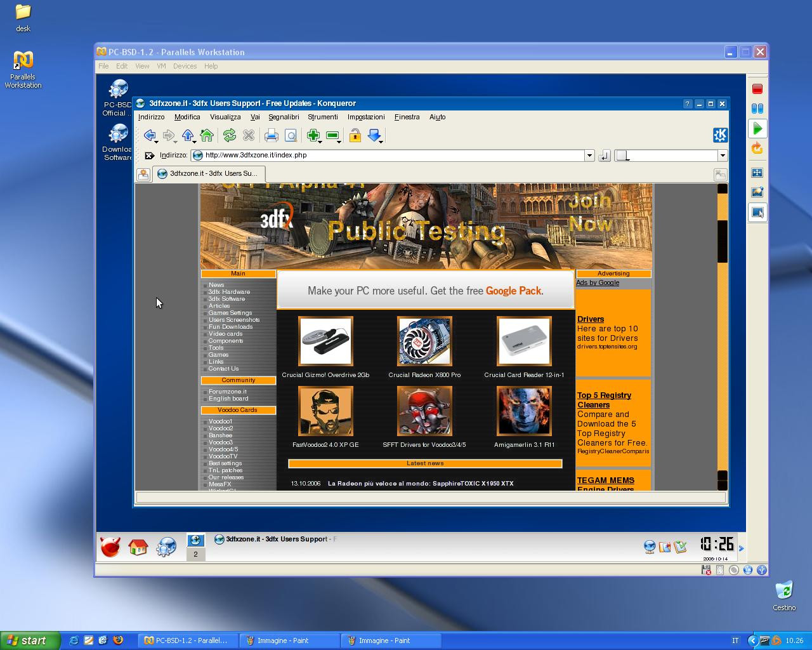This screenshot has height=650, width=812.
Task: Switch to virtual desktop 1 in the pager
Action: [x=195, y=540]
